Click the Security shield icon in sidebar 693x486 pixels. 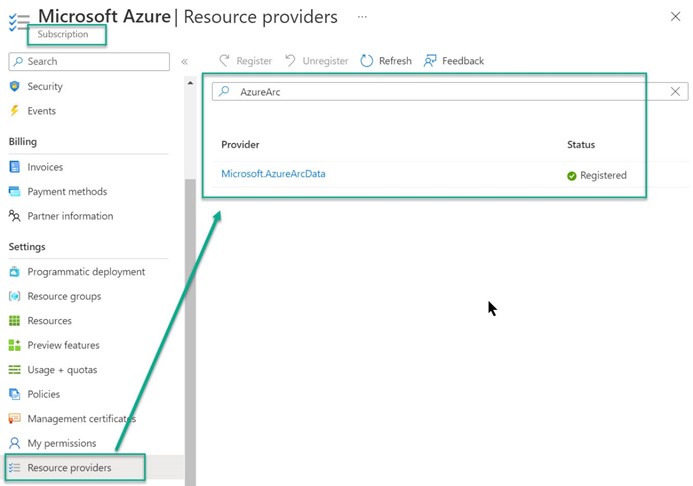coord(15,87)
